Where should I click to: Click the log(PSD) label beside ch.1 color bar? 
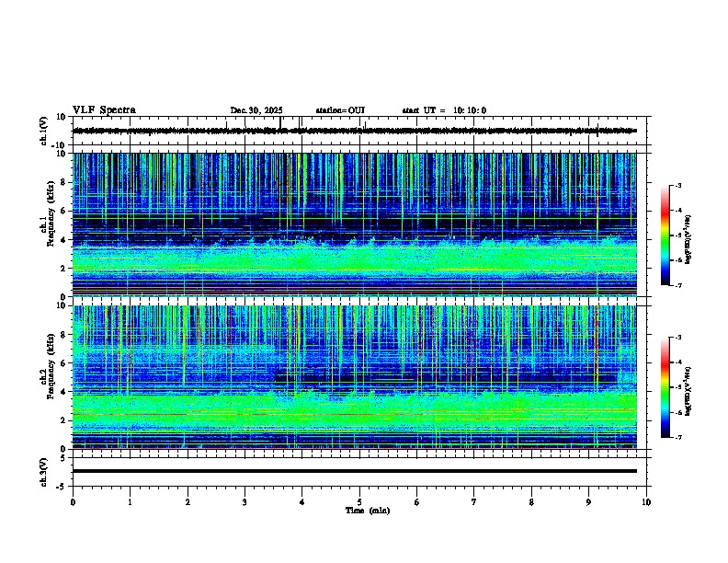[688, 240]
